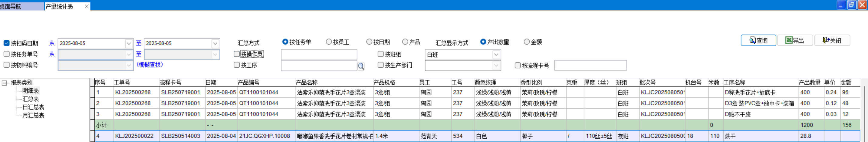Export data with the 导出 button
This screenshot has width=868, height=142.
coord(794,41)
